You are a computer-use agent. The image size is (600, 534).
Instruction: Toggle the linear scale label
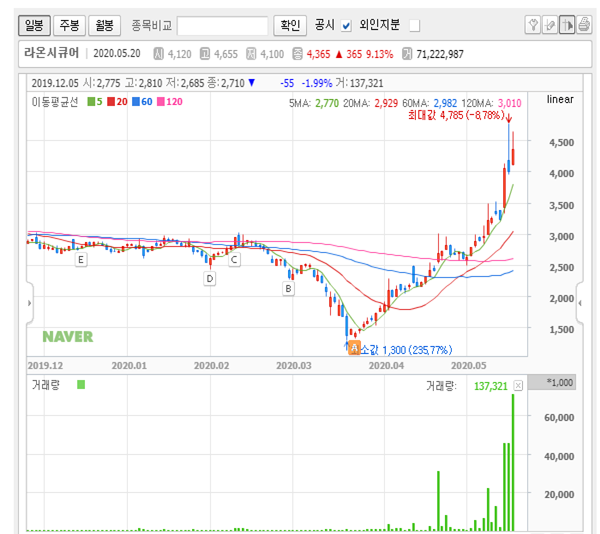point(560,99)
